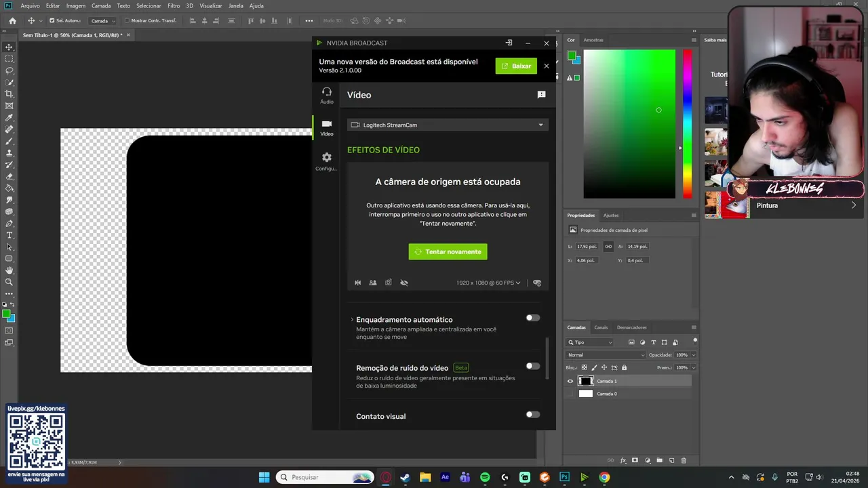Open the Arquivo menu
This screenshot has height=488, width=868.
click(30, 5)
